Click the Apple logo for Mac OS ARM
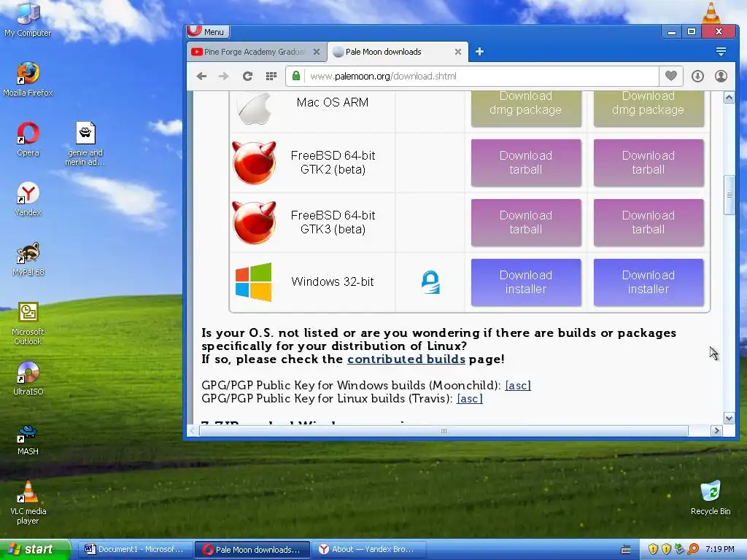The width and height of the screenshot is (747, 560). click(x=255, y=108)
